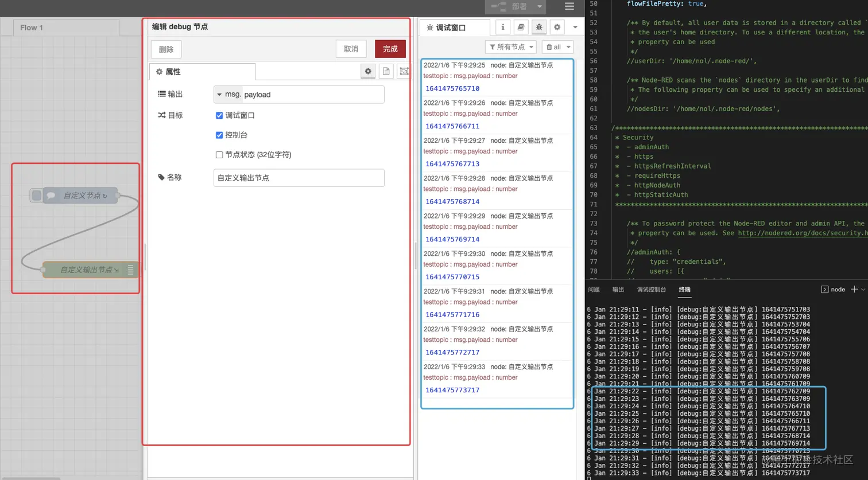The height and width of the screenshot is (480, 868).
Task: Click debug value 1641475766711
Action: pos(452,126)
